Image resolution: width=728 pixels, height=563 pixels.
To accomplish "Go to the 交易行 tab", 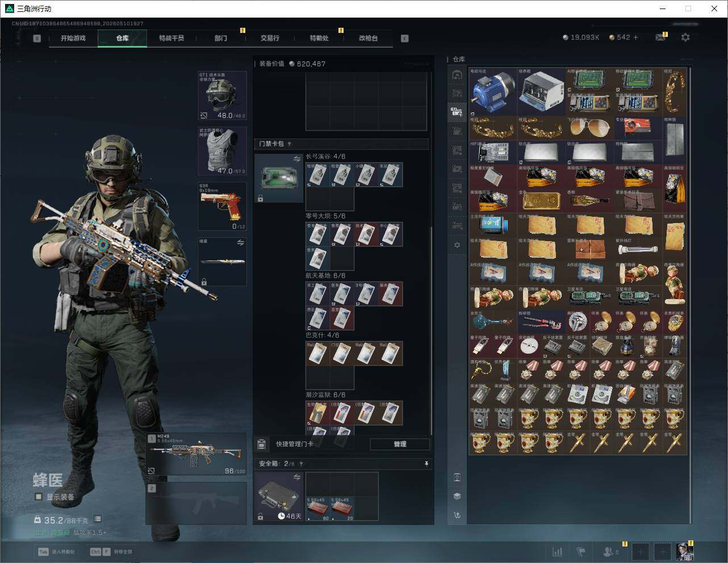I will pos(270,38).
